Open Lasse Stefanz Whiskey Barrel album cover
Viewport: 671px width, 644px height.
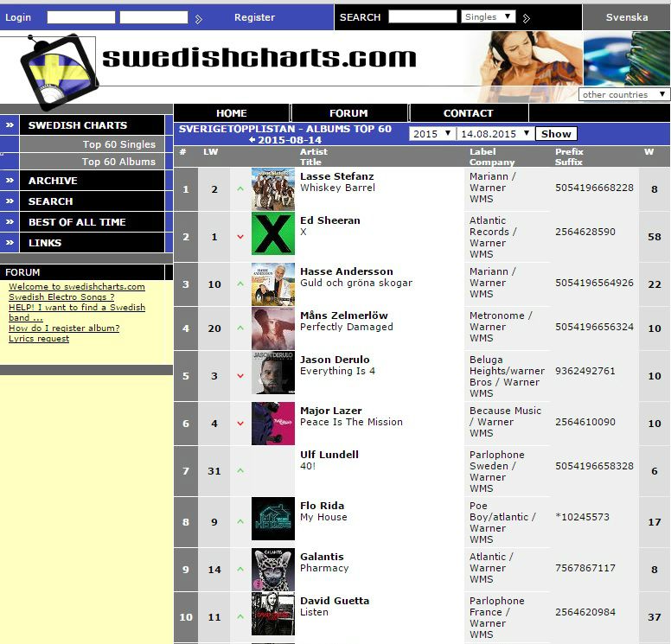(272, 188)
